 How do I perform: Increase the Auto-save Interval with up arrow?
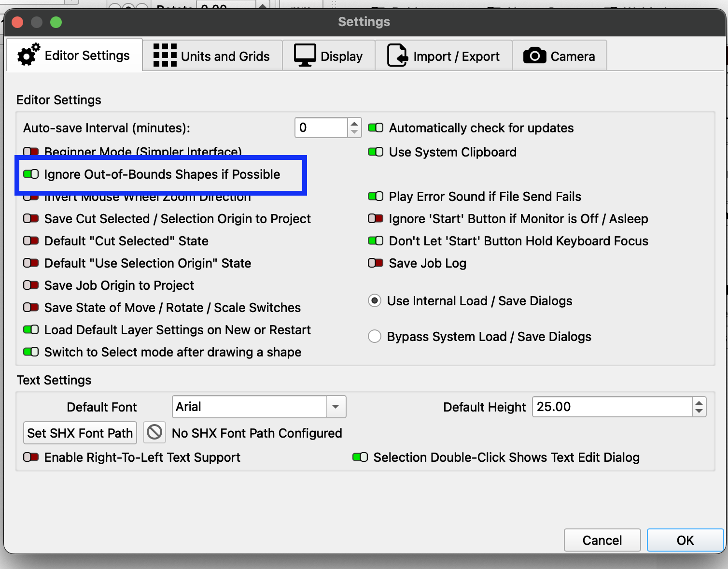coord(354,124)
